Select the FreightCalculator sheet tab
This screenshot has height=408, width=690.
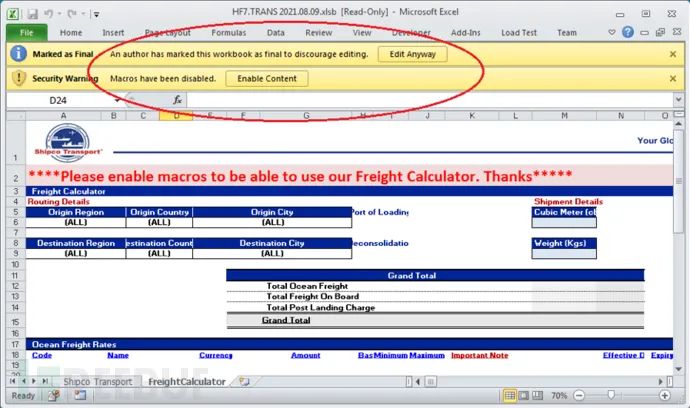tap(187, 382)
